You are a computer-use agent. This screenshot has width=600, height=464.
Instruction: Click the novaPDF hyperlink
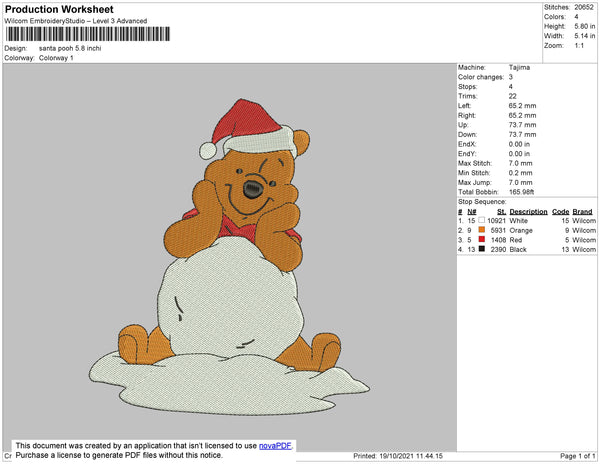pyautogui.click(x=275, y=446)
